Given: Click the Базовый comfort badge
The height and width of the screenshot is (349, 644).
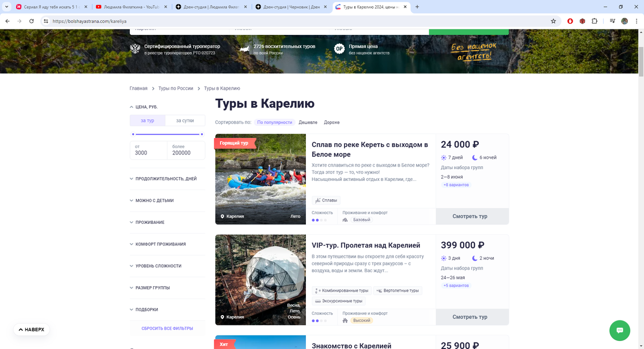Looking at the screenshot, I should [362, 220].
